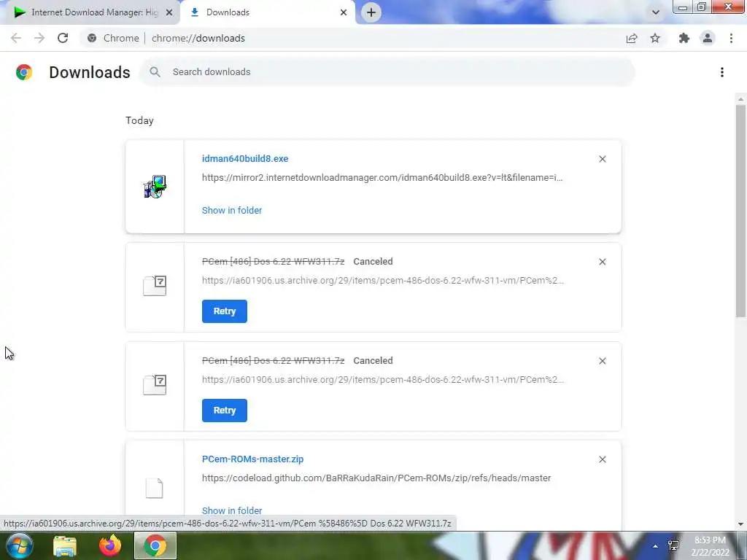Click the PCem-ROMs-master.zip file icon
The image size is (747, 560).
155,488
